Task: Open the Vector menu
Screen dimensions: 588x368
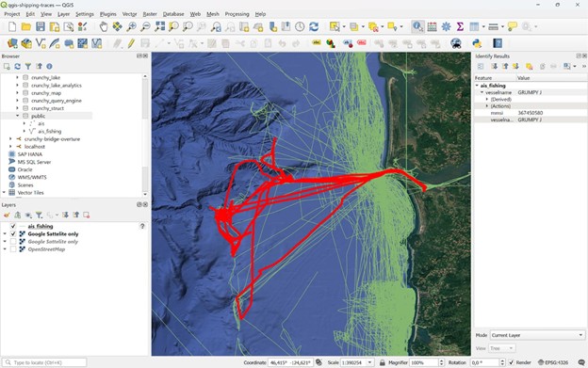Action: pos(129,14)
